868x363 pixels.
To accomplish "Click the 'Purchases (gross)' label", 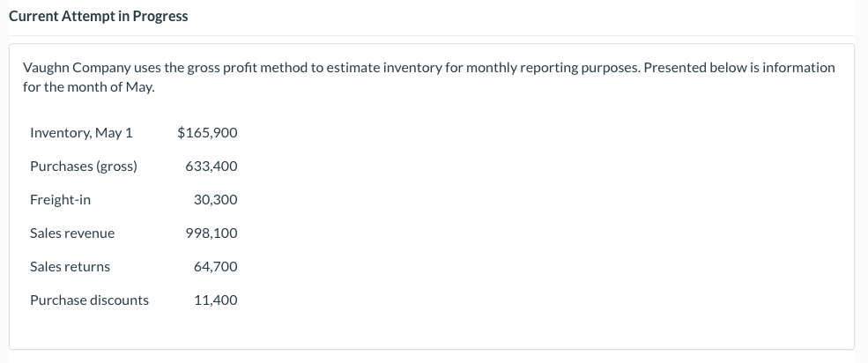I will click(x=84, y=167).
